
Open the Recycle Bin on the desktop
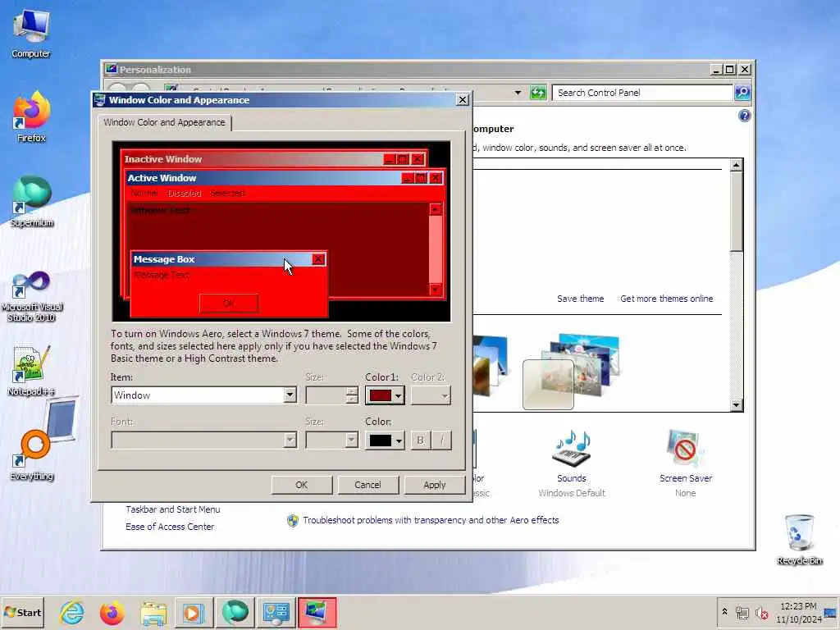coord(799,540)
